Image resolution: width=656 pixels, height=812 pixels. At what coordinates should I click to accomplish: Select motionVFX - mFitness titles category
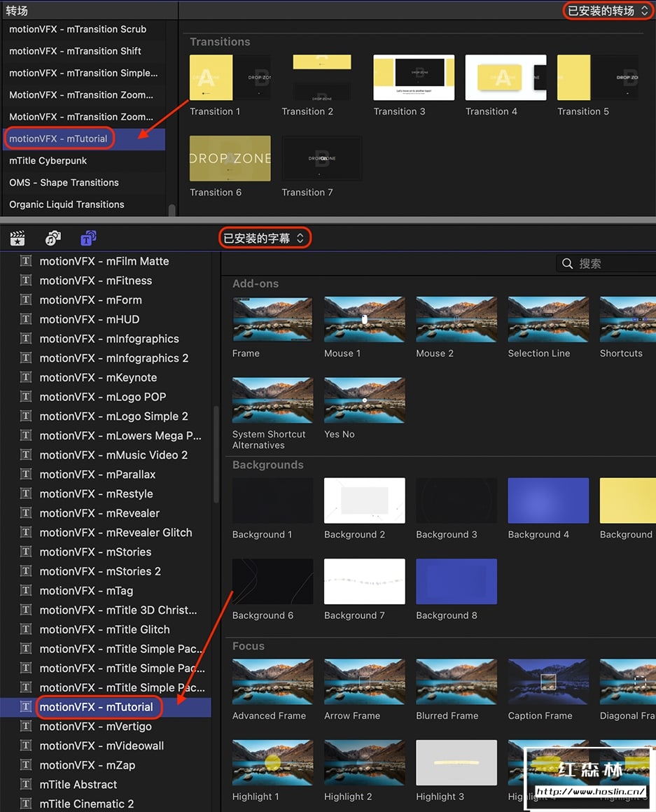pyautogui.click(x=96, y=281)
